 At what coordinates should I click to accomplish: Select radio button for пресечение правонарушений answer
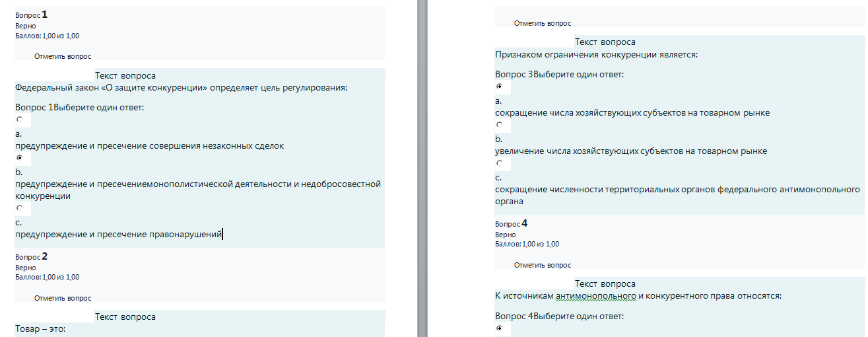pyautogui.click(x=20, y=207)
